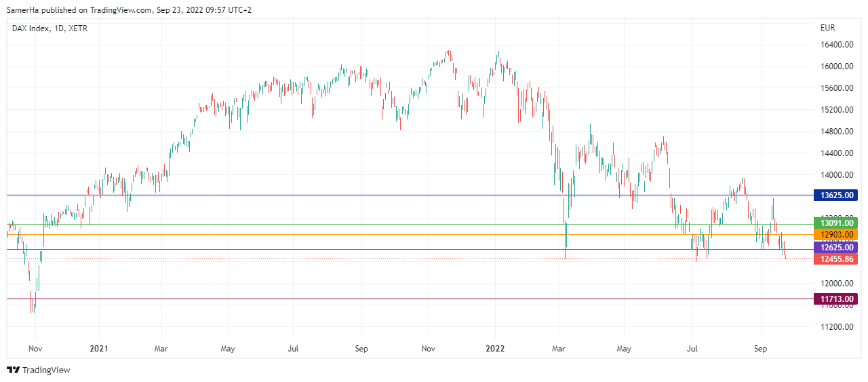Click the 16000.00 tick on price axis
Image resolution: width=868 pixels, height=382 pixels.
pos(836,66)
